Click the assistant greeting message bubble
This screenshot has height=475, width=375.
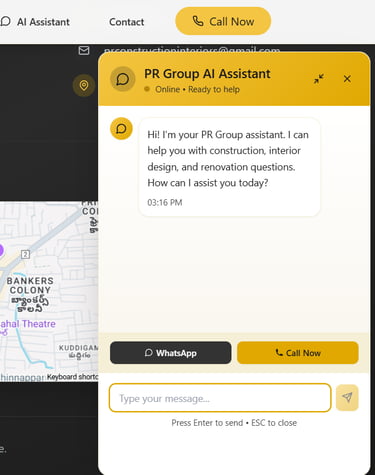pos(229,167)
